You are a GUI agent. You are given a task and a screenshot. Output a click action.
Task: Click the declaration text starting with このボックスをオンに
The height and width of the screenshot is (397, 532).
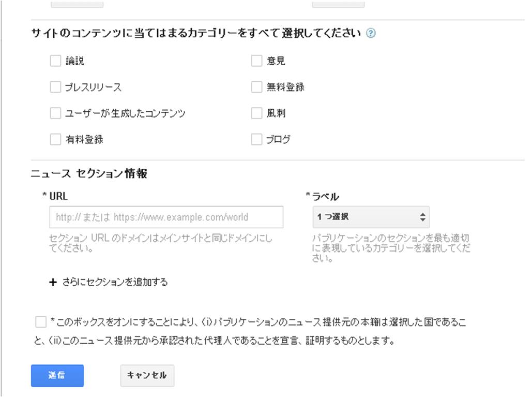click(259, 323)
